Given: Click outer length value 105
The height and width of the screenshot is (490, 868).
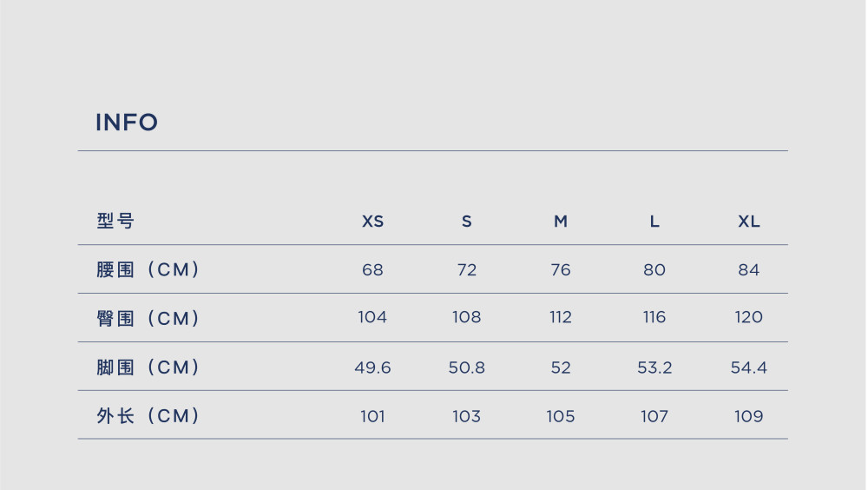Looking at the screenshot, I should point(561,416).
